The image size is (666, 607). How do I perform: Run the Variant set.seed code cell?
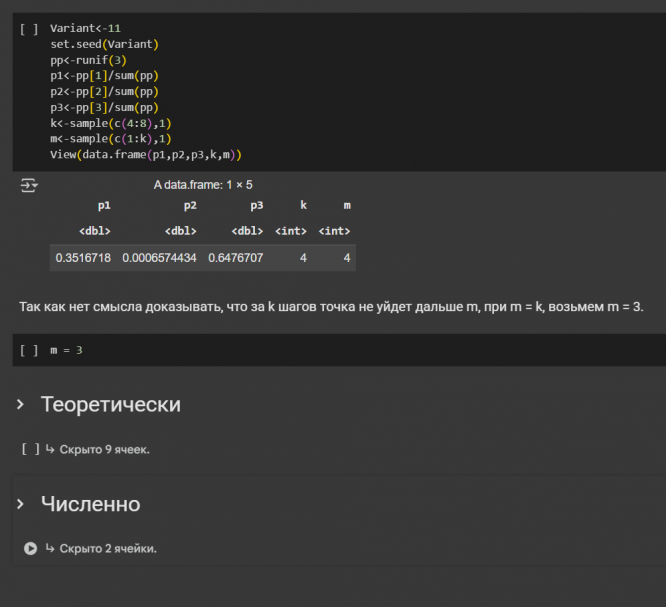[28, 29]
